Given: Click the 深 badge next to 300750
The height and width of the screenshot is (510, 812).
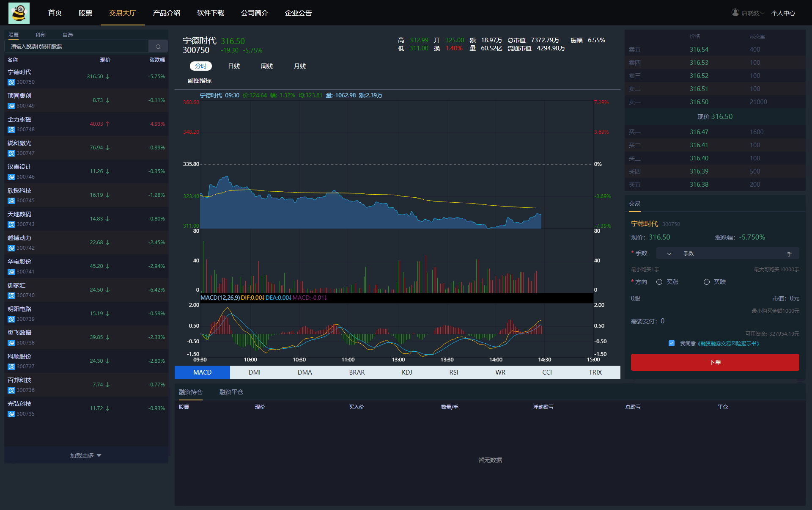Looking at the screenshot, I should (x=11, y=83).
